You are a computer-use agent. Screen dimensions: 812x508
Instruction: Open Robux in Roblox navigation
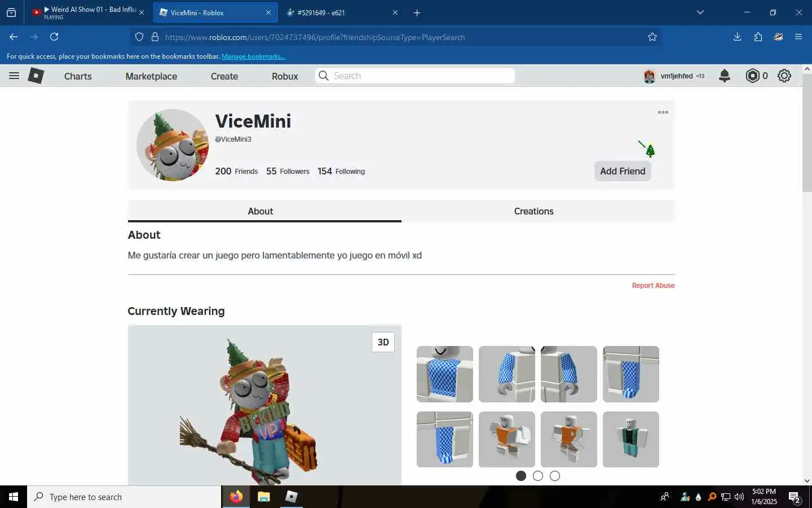pos(285,76)
